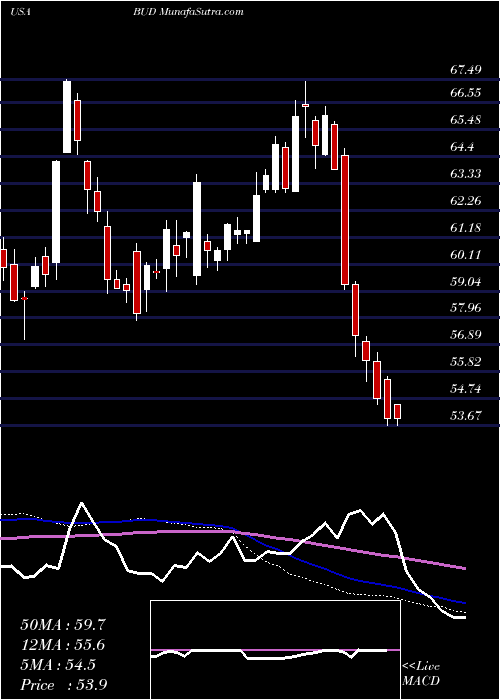Click the 55.82 price axis label
Image resolution: width=500 pixels, height=700 pixels.
click(465, 361)
